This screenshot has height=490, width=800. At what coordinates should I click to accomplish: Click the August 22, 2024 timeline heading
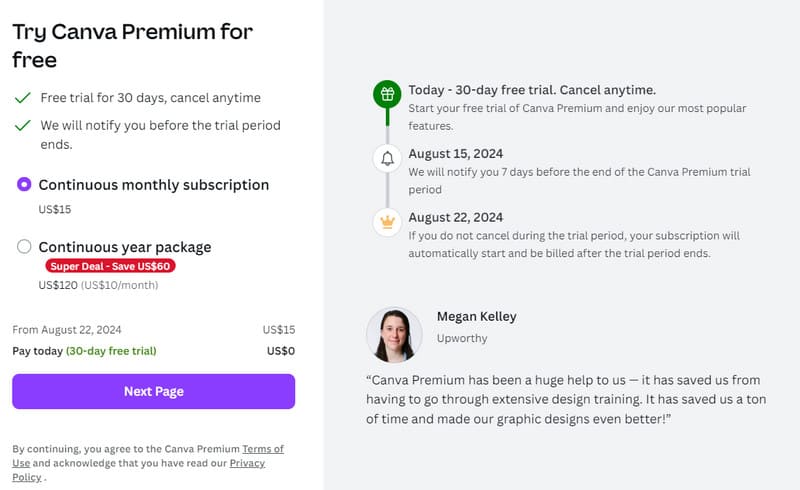(x=455, y=217)
